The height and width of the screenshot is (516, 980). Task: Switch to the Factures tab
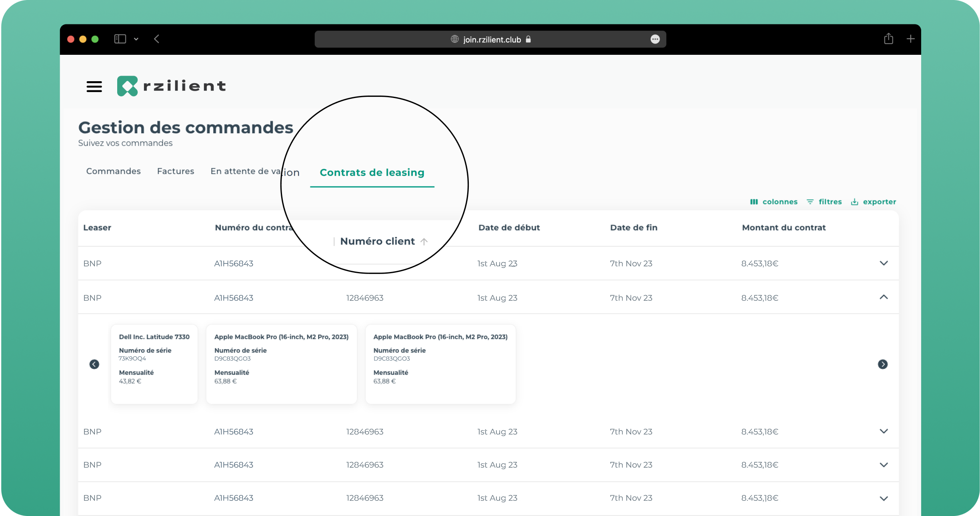176,171
